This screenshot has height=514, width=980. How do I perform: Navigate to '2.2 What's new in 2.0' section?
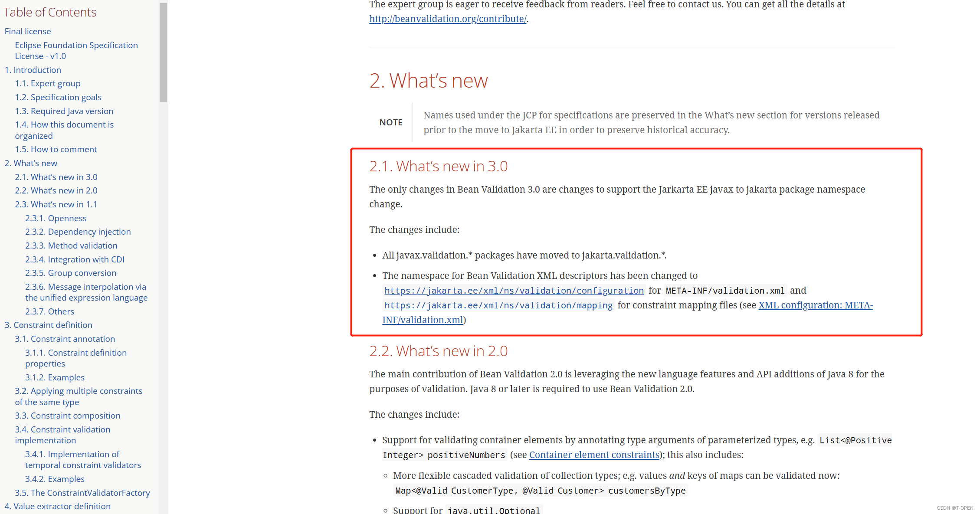55,190
